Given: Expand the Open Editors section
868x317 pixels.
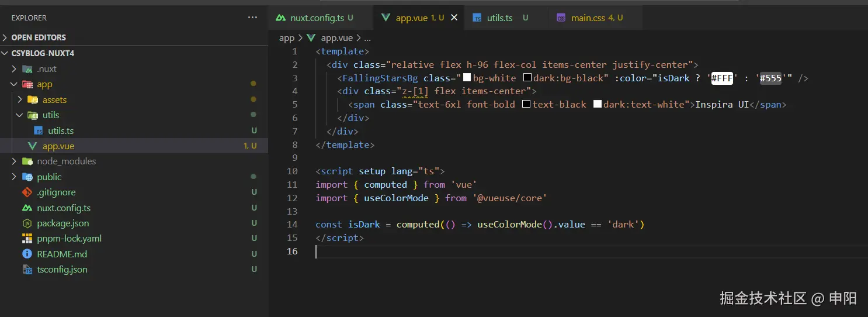Looking at the screenshot, I should click(5, 37).
